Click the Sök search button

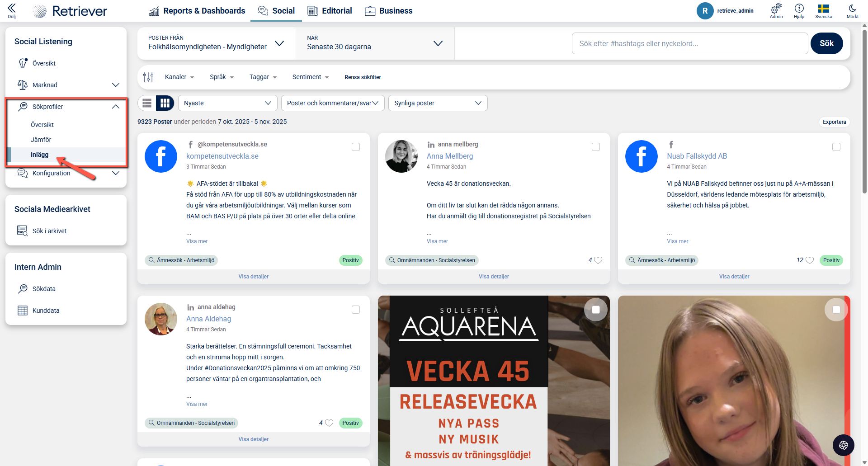827,43
